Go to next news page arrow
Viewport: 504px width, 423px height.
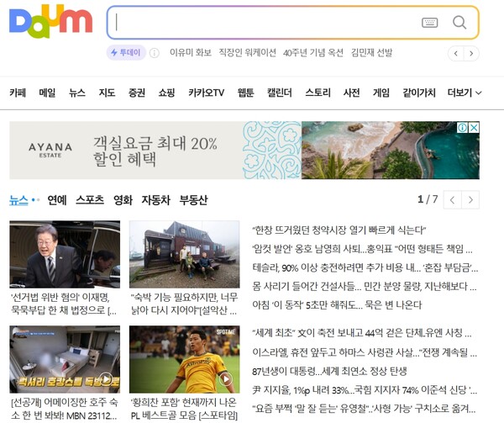470,200
